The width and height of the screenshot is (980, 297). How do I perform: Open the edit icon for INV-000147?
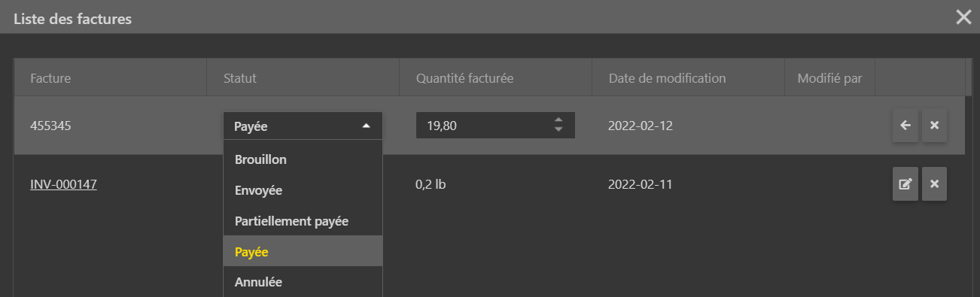[905, 184]
